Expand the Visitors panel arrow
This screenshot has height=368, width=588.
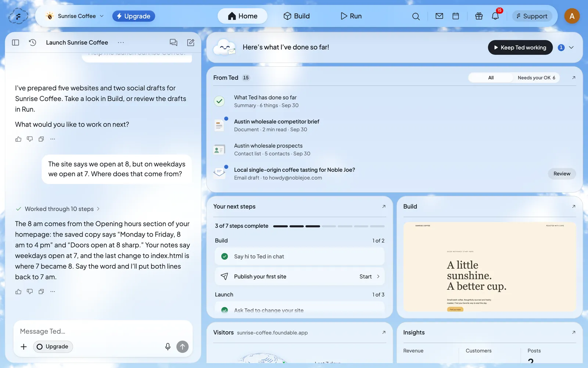(384, 332)
